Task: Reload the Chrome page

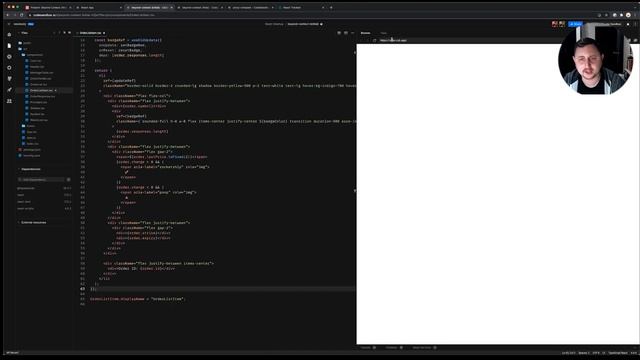Action: (22, 15)
